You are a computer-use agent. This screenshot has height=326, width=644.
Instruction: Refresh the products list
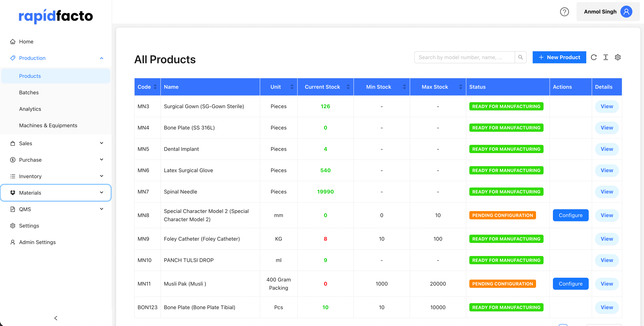click(x=594, y=57)
